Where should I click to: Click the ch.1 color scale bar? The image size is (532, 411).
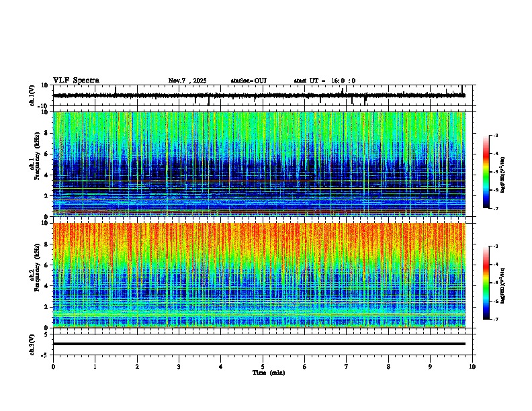pyautogui.click(x=486, y=172)
